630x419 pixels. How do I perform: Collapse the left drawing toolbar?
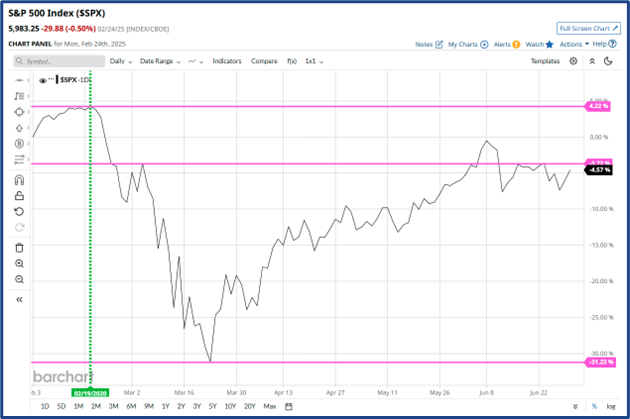pos(20,298)
